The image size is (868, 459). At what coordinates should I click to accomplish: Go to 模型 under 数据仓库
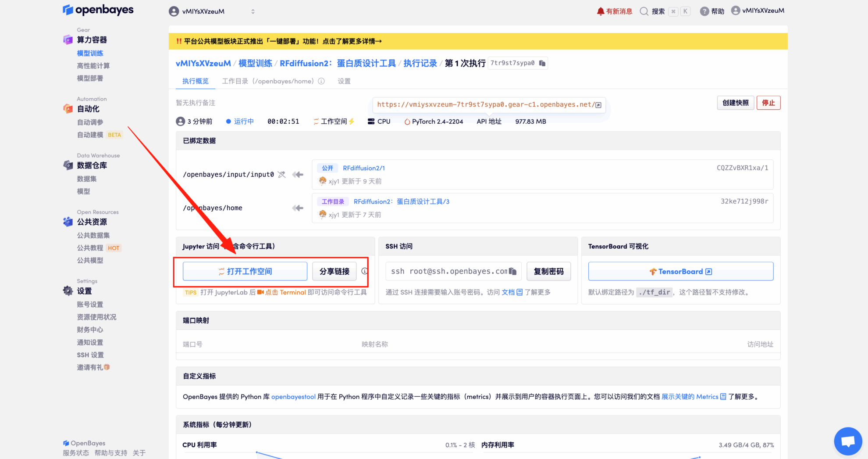tap(84, 191)
